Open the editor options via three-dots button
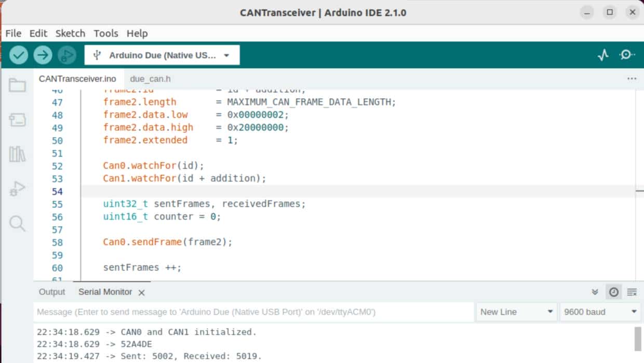The height and width of the screenshot is (363, 644). 632,78
